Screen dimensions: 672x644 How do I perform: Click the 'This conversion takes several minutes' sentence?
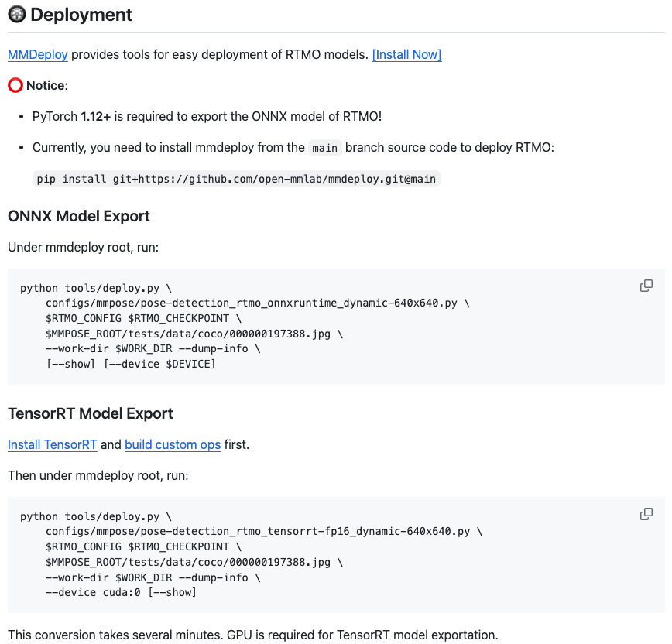point(252,635)
